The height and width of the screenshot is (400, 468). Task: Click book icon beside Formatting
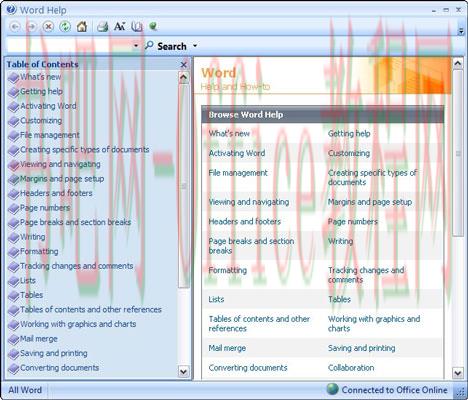click(14, 252)
